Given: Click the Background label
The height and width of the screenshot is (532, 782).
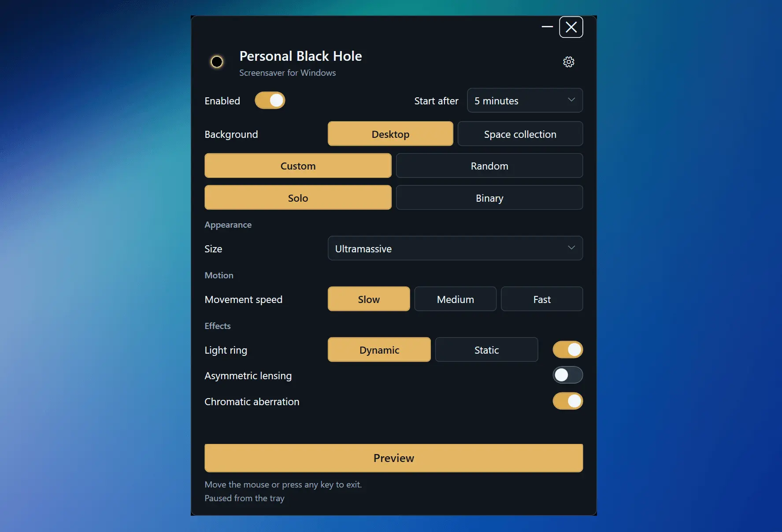Looking at the screenshot, I should coord(231,134).
